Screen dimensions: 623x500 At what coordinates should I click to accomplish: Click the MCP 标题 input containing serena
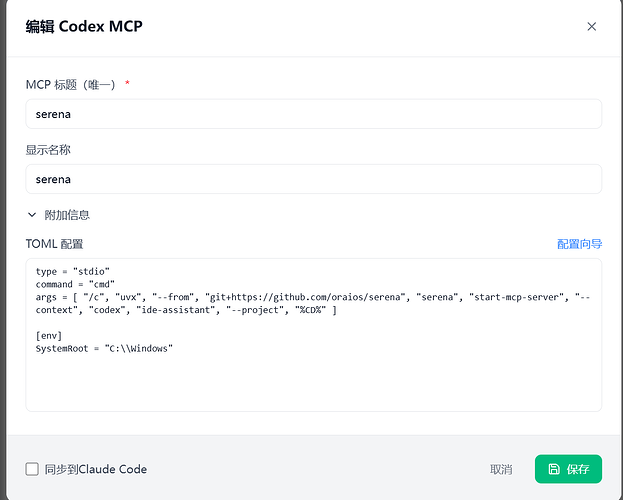[313, 114]
